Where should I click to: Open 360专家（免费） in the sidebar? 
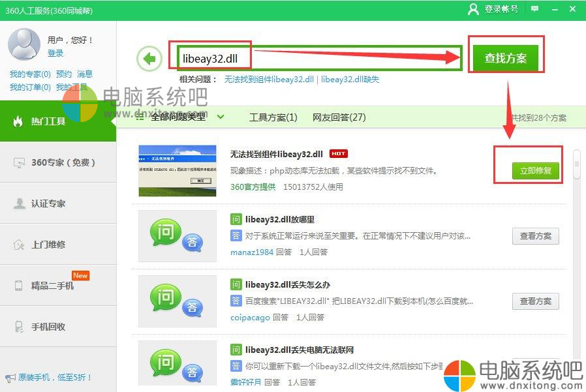coord(58,162)
